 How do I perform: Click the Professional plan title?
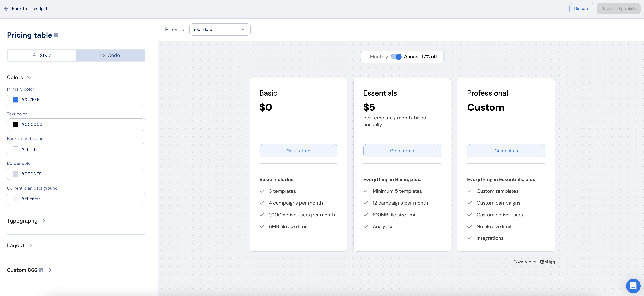tap(487, 93)
